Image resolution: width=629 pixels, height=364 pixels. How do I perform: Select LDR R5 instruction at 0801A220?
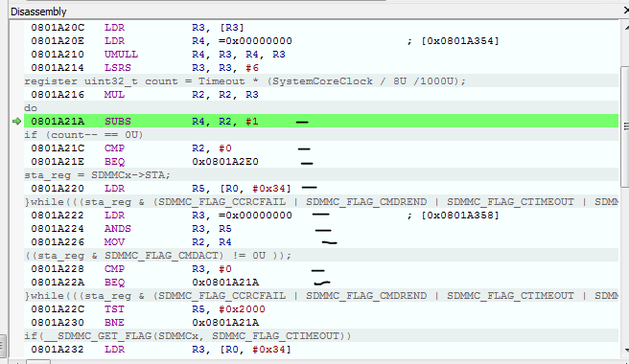point(321,189)
